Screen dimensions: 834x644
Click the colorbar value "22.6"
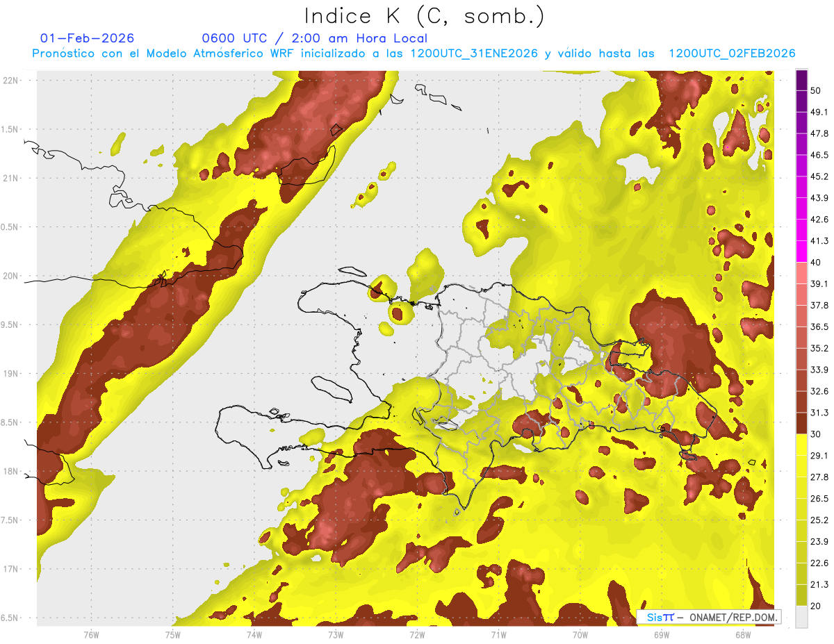point(819,563)
